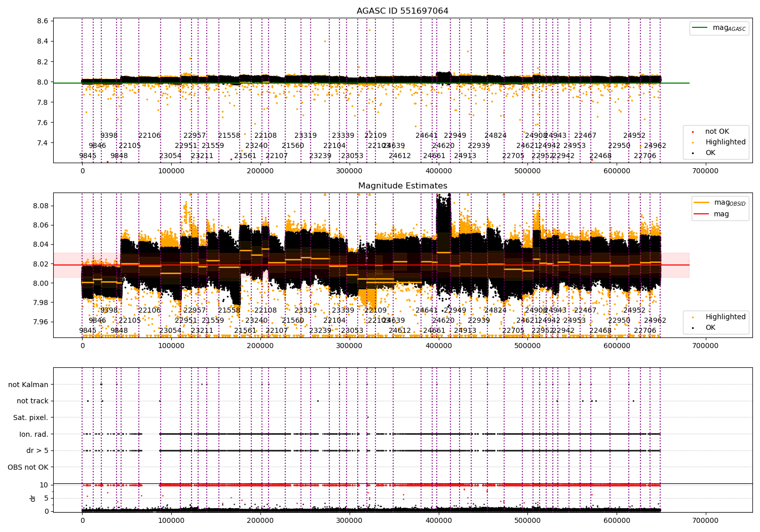Click the y-axis tick label 7.8

point(43,102)
